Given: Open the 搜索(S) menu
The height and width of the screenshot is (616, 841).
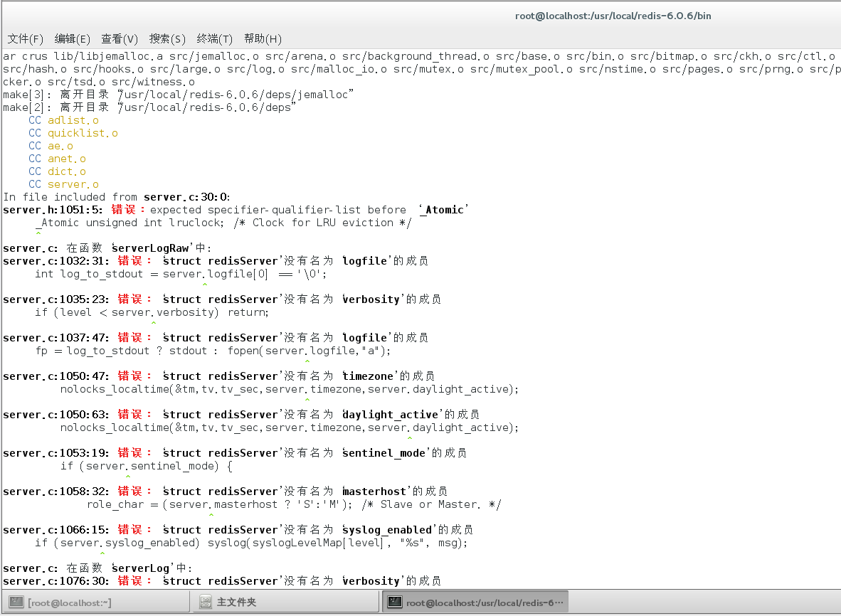Looking at the screenshot, I should [x=167, y=38].
